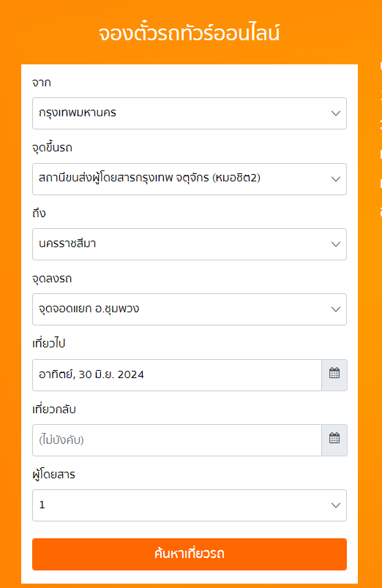Open the นครราชสีมา destination dropdown
The width and height of the screenshot is (382, 588).
point(190,244)
